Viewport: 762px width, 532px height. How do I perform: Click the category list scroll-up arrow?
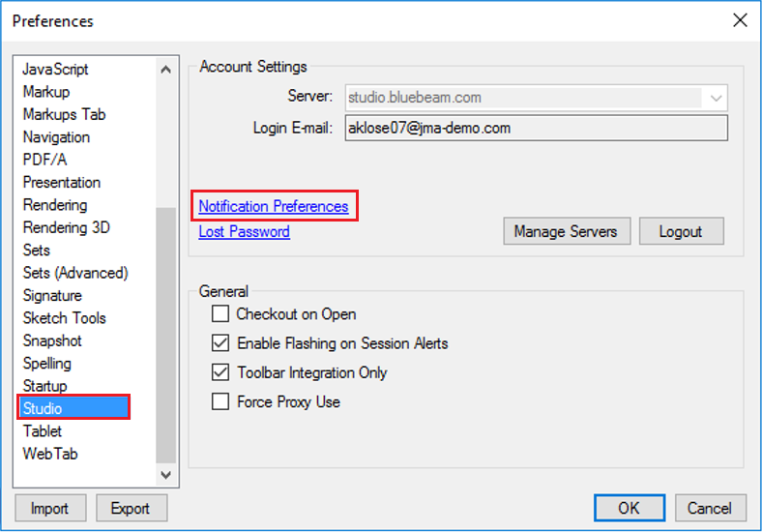(x=165, y=70)
